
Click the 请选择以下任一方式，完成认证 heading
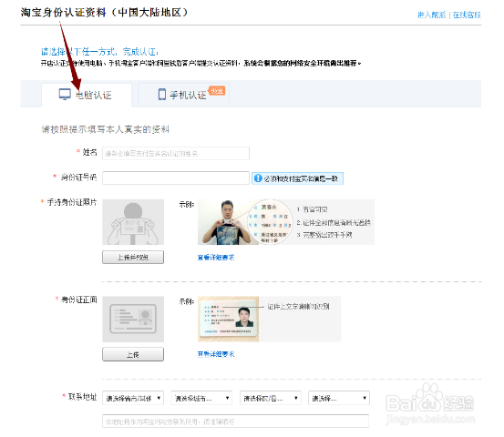point(99,52)
